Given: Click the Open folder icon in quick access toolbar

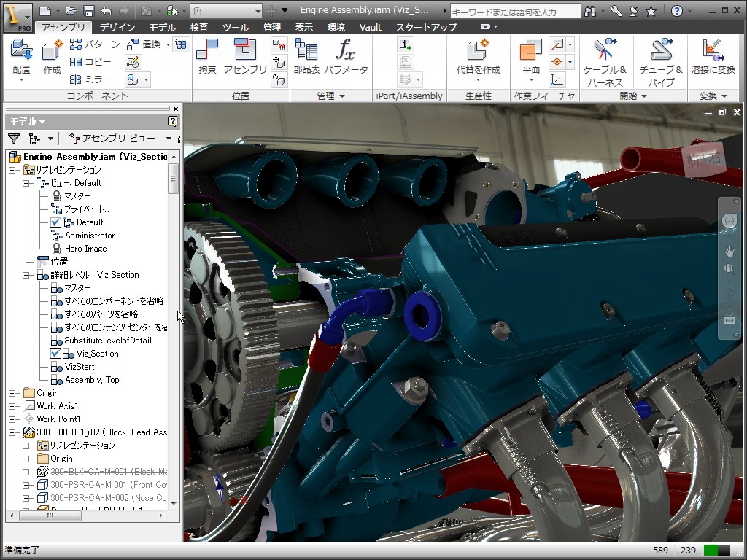Looking at the screenshot, I should [x=71, y=10].
